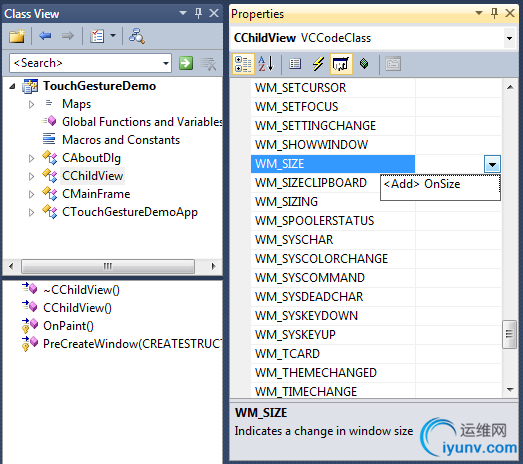Select the OnPaint() member
523x464 pixels.
(x=68, y=326)
